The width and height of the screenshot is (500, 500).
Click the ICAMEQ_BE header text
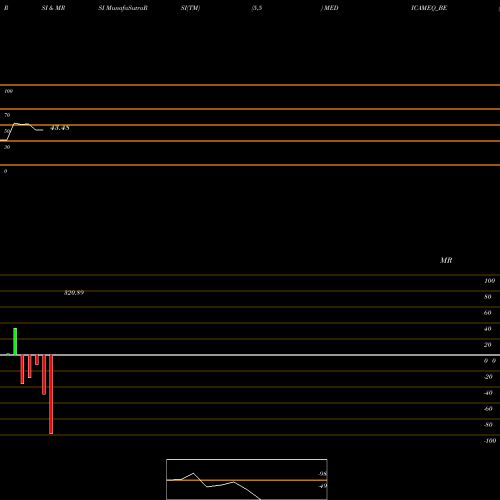point(429,8)
